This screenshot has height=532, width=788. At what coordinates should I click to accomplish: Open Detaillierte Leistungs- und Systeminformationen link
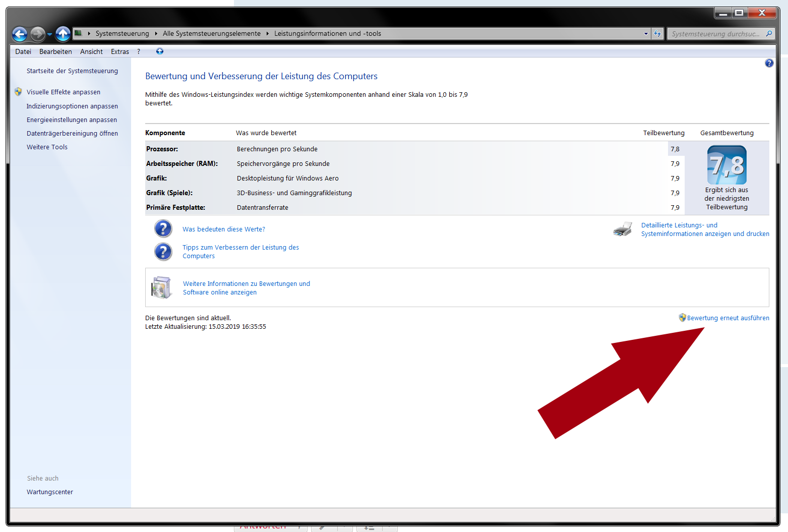point(705,229)
